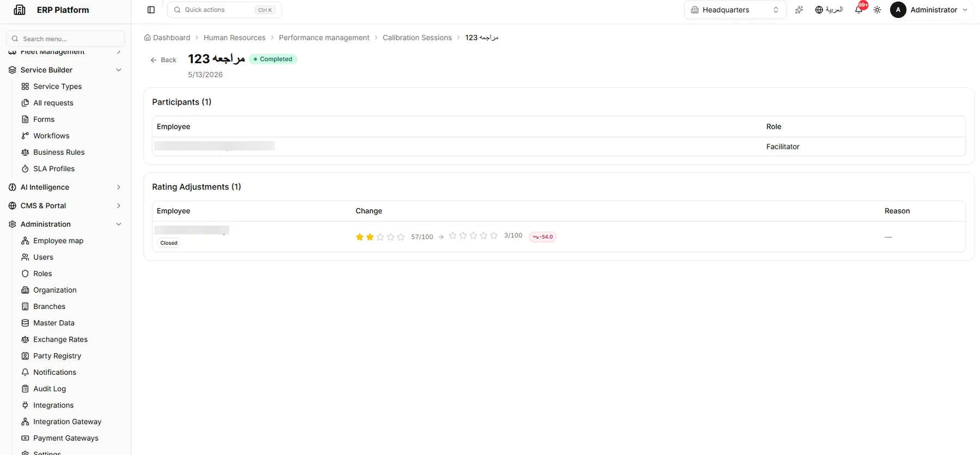Click the Quick actions search box

(224, 10)
